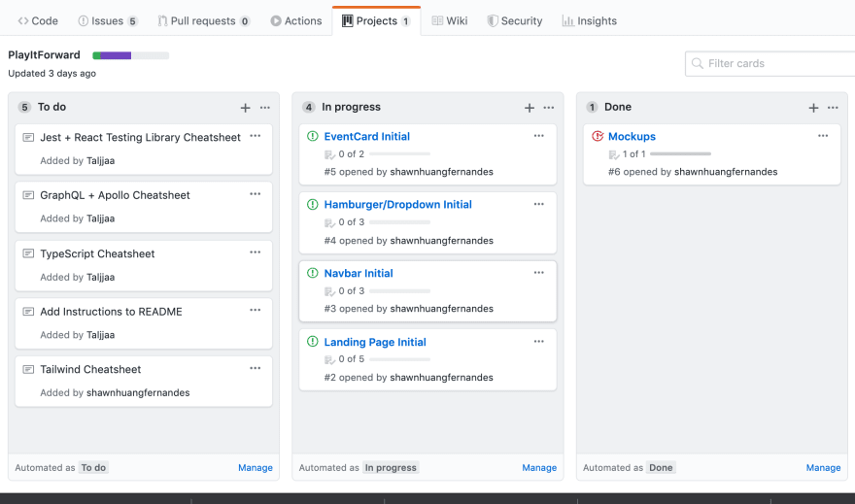Open GraphQL + Apollo Cheatsheet card menu
The image size is (855, 504).
[x=256, y=194]
